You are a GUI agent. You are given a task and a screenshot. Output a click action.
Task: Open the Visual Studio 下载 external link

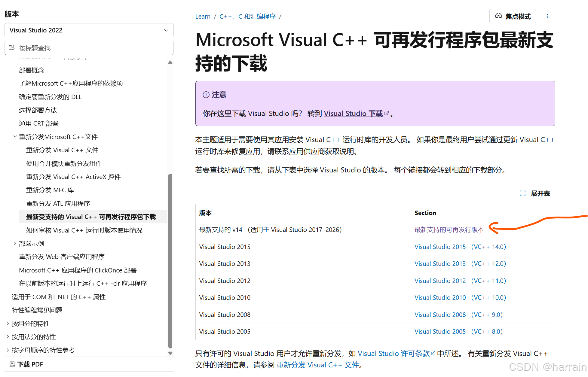tap(353, 114)
